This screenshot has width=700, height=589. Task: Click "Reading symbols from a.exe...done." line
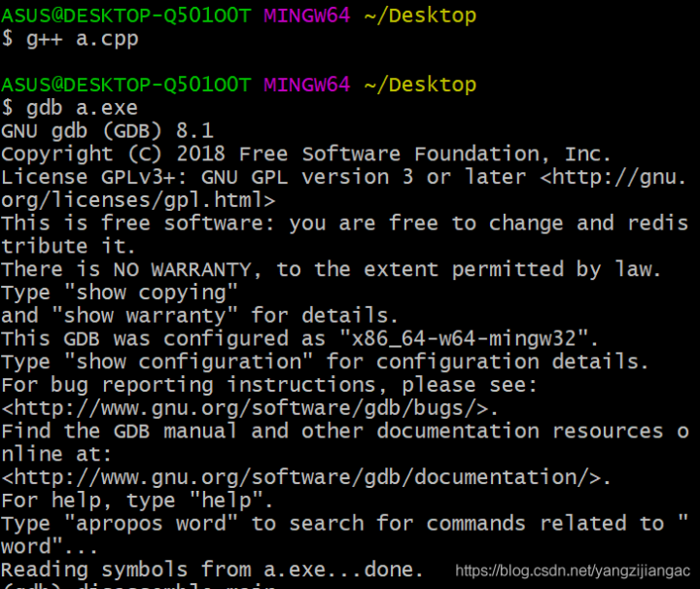point(213,570)
